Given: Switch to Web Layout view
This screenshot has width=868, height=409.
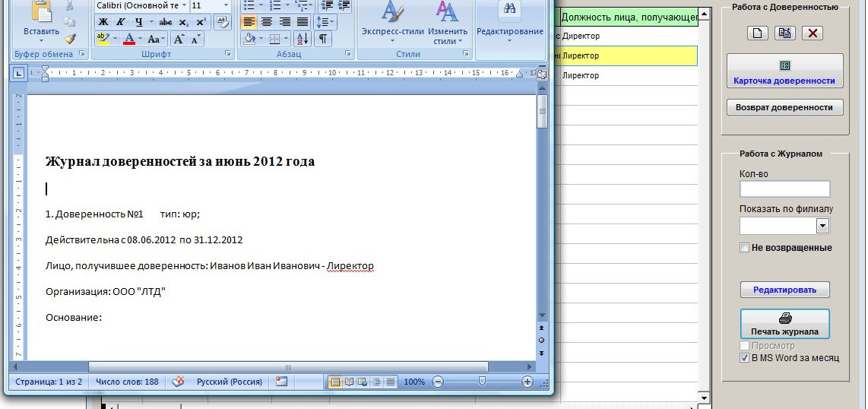Looking at the screenshot, I should [x=363, y=382].
